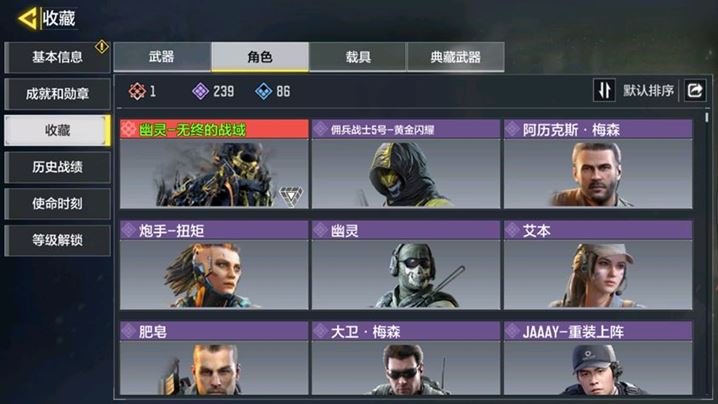
Task: Click the yellow warning badge on 基本信息
Action: click(x=102, y=46)
